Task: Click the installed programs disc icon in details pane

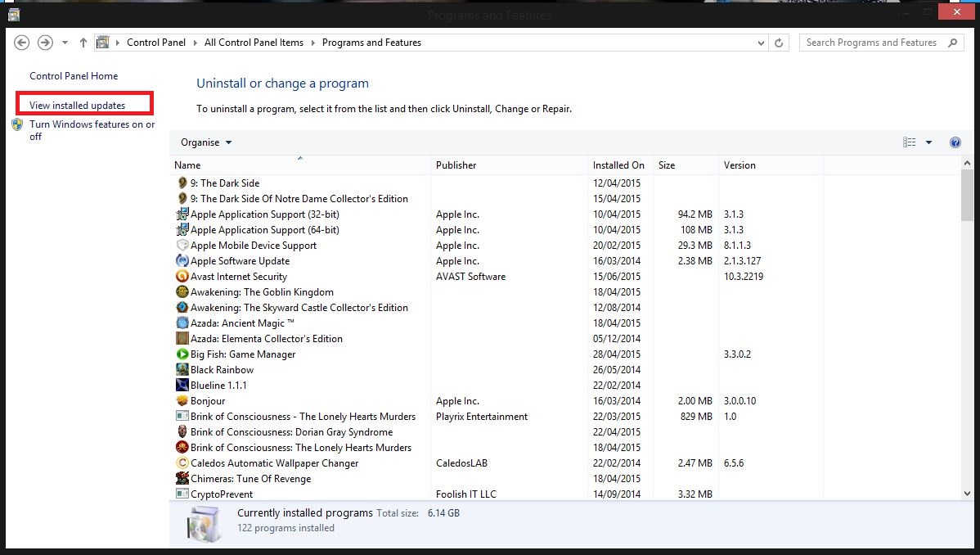Action: coord(204,524)
